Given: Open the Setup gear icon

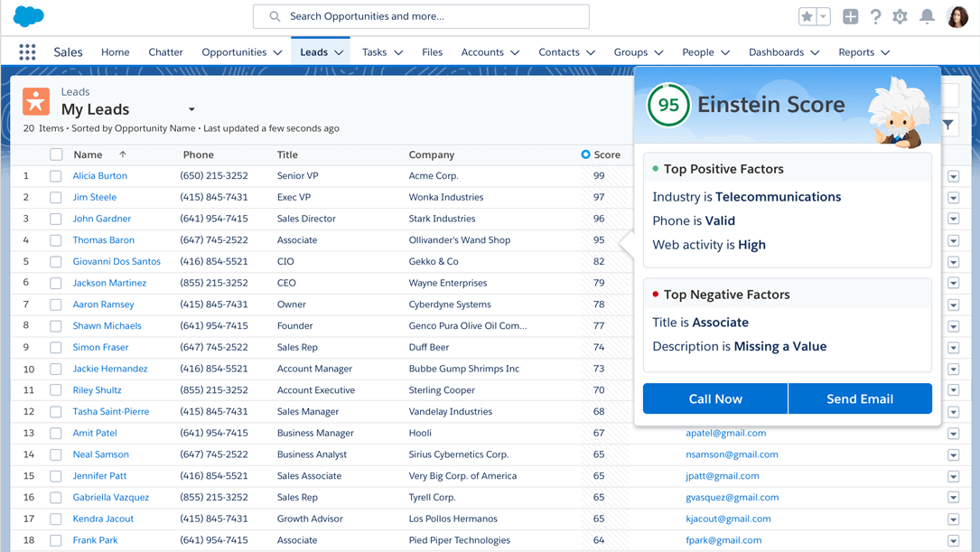Looking at the screenshot, I should (900, 16).
